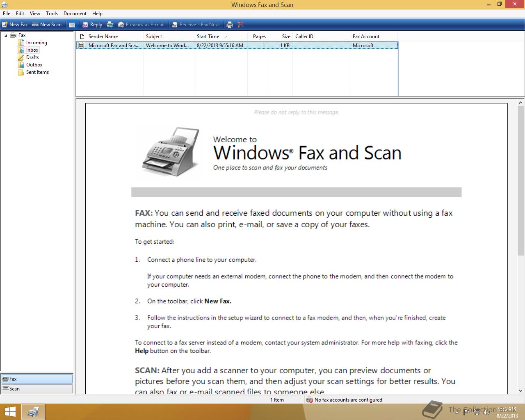The width and height of the screenshot is (525, 420).
Task: Click the Sent Items folder icon
Action: click(x=21, y=72)
